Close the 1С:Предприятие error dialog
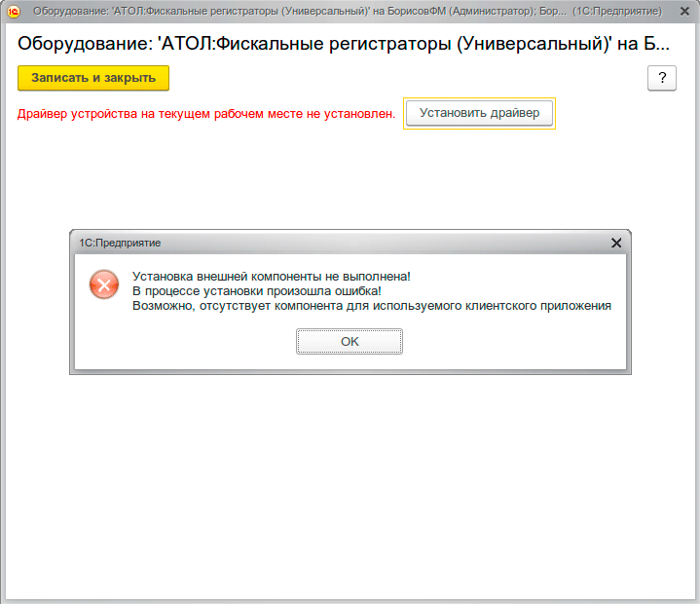 pos(616,243)
